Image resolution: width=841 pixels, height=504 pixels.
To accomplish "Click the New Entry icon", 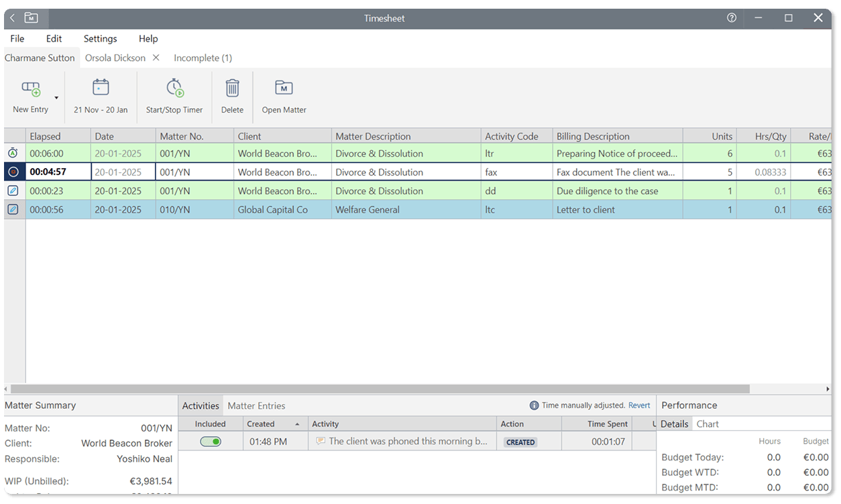I will (x=31, y=89).
